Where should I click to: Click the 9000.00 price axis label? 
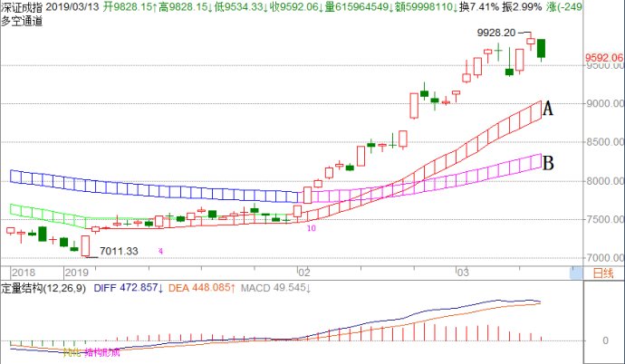pos(605,103)
